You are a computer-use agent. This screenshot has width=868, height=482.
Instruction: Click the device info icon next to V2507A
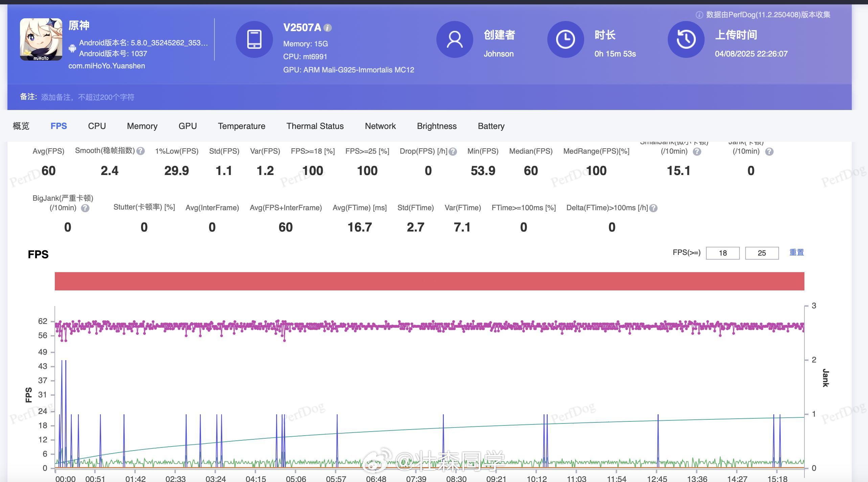point(327,28)
